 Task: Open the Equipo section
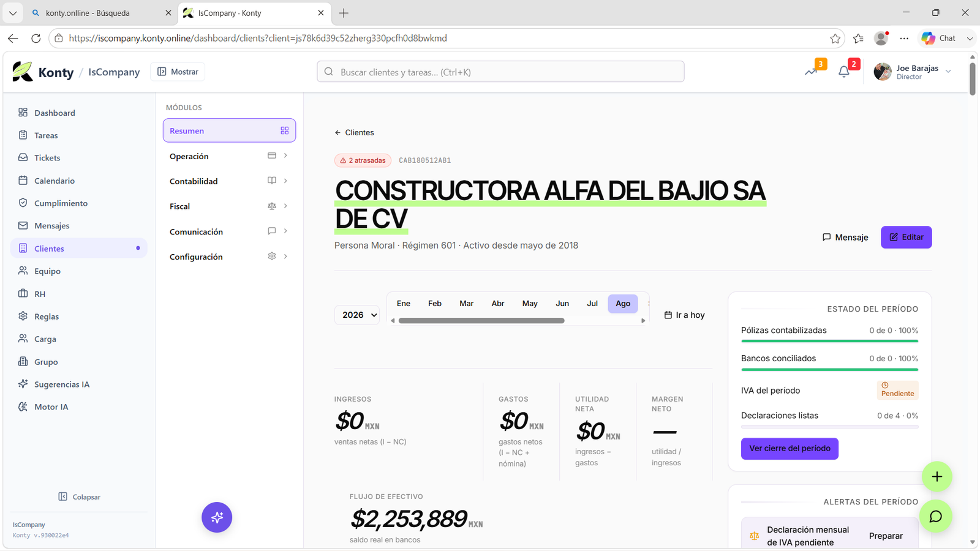point(47,271)
